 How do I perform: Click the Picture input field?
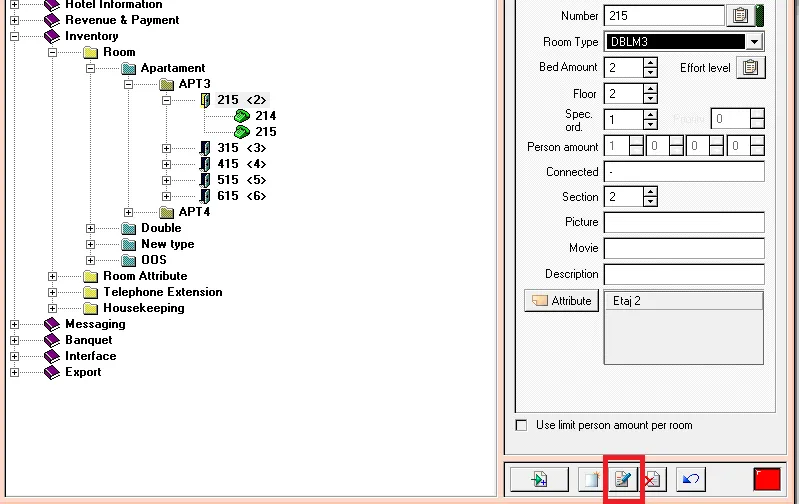click(684, 222)
